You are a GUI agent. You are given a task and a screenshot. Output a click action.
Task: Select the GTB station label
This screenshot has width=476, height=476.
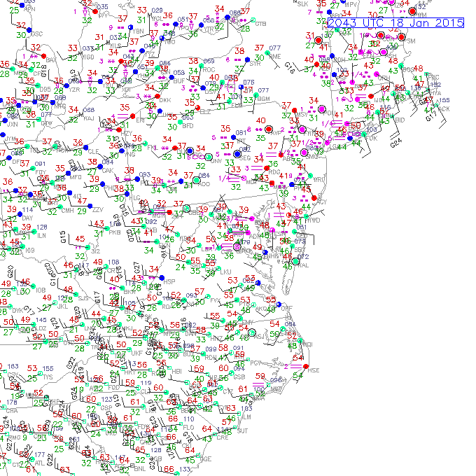(x=260, y=24)
